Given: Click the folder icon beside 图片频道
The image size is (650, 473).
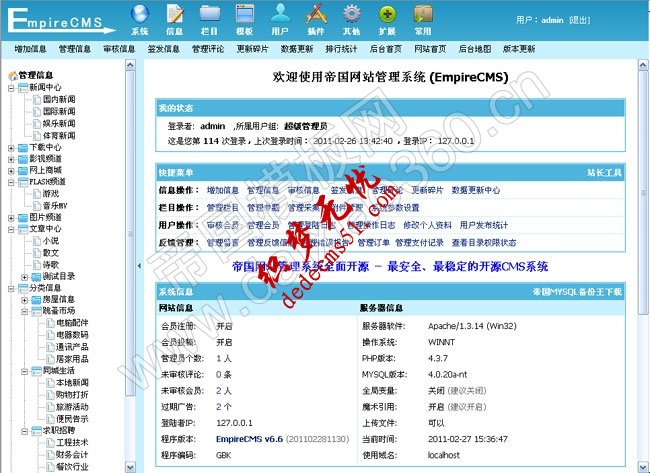Looking at the screenshot, I should [23, 217].
